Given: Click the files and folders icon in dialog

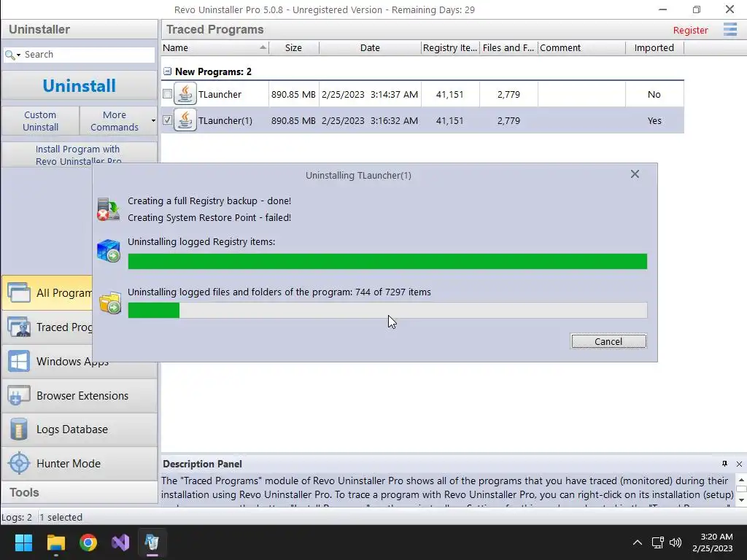Looking at the screenshot, I should point(109,303).
